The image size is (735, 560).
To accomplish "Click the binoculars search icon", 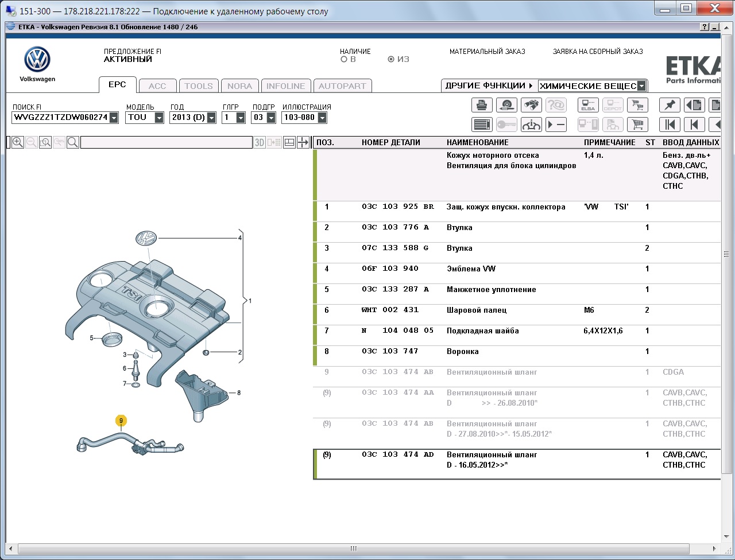I will pos(531,105).
